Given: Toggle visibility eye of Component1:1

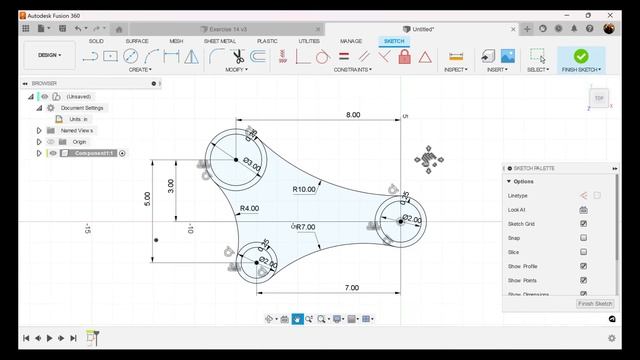Looking at the screenshot, I should coord(53,153).
